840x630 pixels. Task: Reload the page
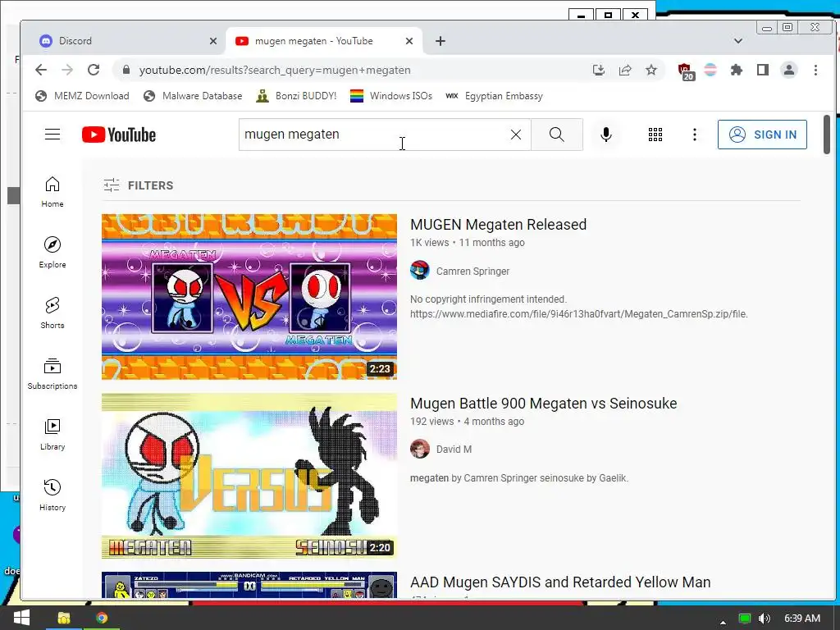[x=94, y=70]
